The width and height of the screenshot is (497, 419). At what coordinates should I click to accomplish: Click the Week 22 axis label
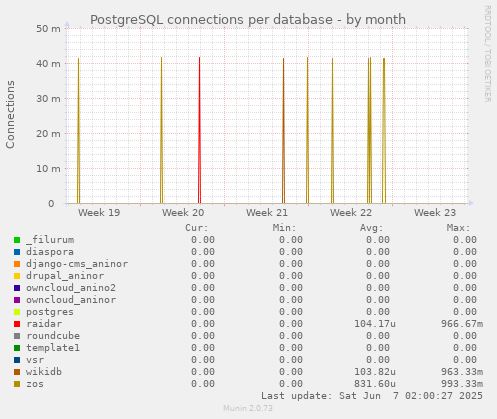[351, 213]
